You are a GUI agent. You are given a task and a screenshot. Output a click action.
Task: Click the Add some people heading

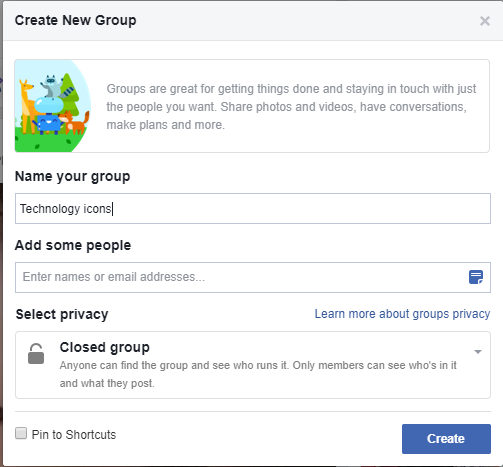pyautogui.click(x=73, y=245)
